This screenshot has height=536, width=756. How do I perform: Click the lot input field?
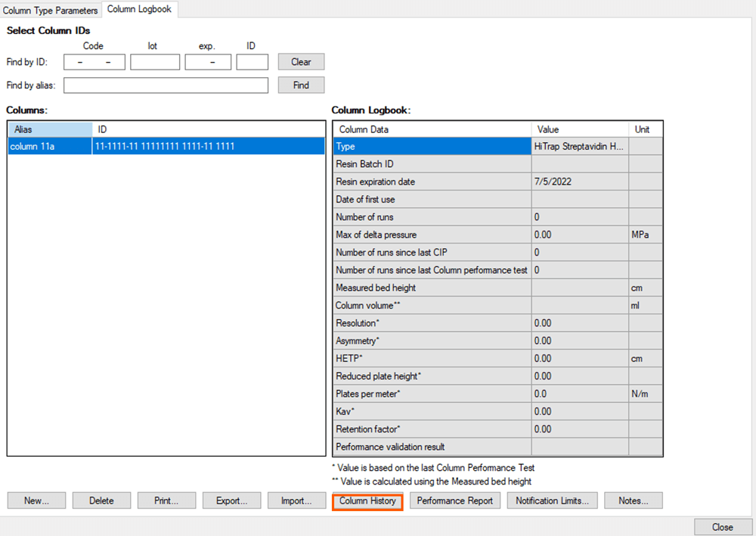(155, 62)
